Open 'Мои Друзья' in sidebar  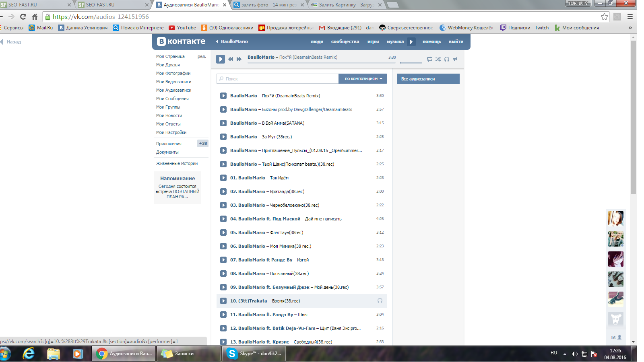168,65
